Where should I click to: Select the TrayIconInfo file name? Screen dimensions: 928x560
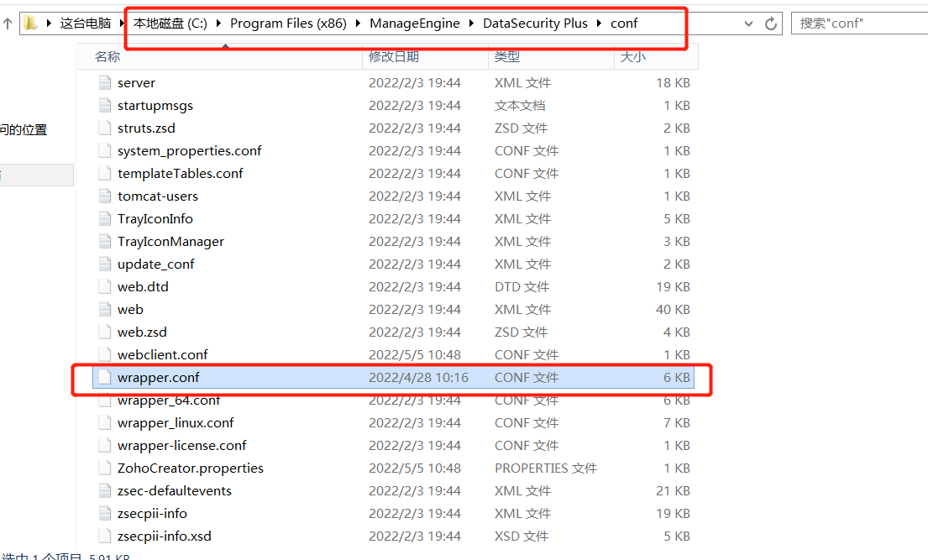click(155, 219)
